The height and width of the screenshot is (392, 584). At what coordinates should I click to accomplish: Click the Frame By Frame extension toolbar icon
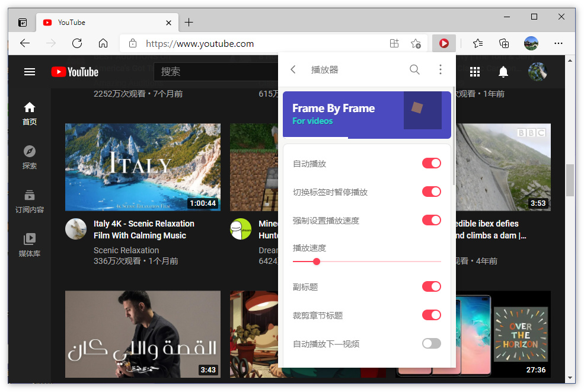444,43
